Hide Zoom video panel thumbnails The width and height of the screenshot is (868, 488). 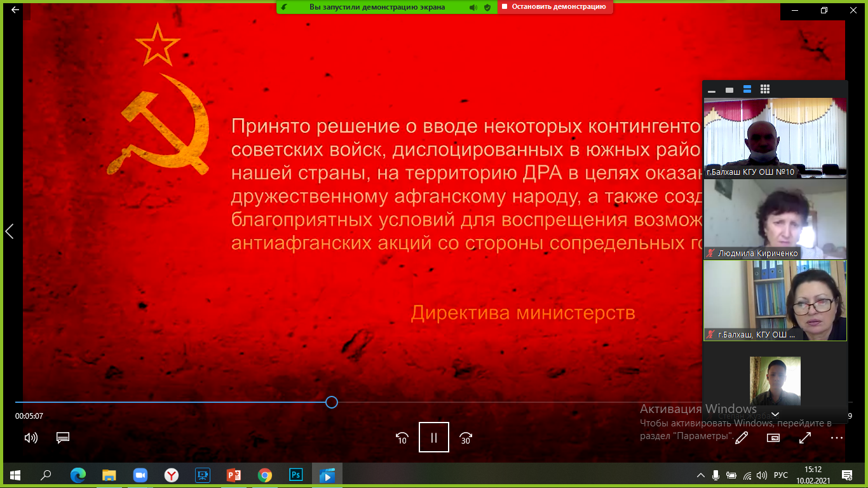pos(712,90)
